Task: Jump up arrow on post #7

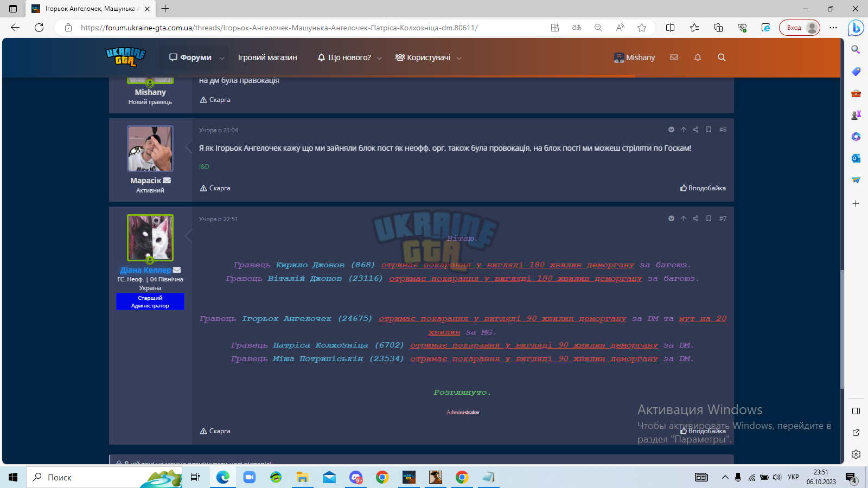Action: [684, 219]
